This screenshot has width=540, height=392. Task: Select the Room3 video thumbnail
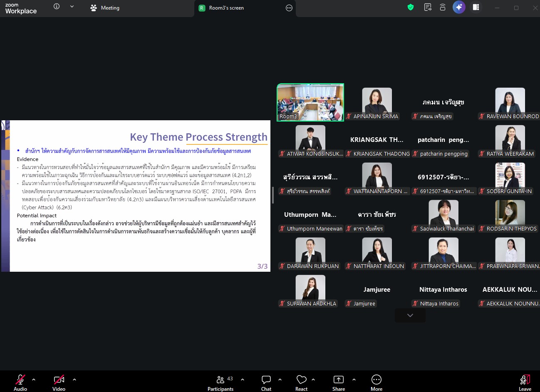coord(310,102)
